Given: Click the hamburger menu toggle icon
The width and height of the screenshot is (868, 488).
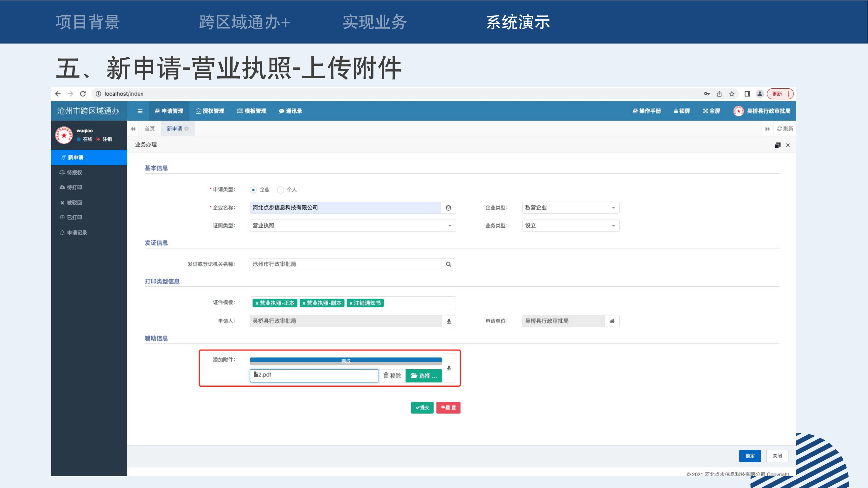Looking at the screenshot, I should [x=140, y=111].
